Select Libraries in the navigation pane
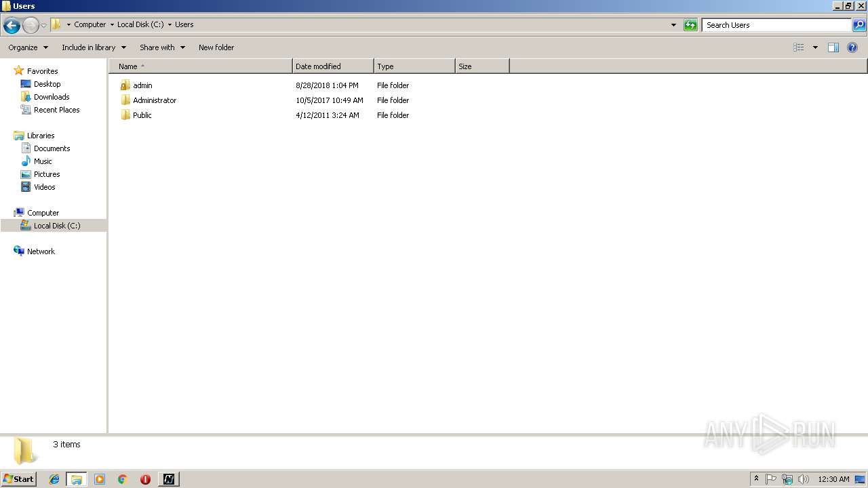868x488 pixels. point(41,136)
